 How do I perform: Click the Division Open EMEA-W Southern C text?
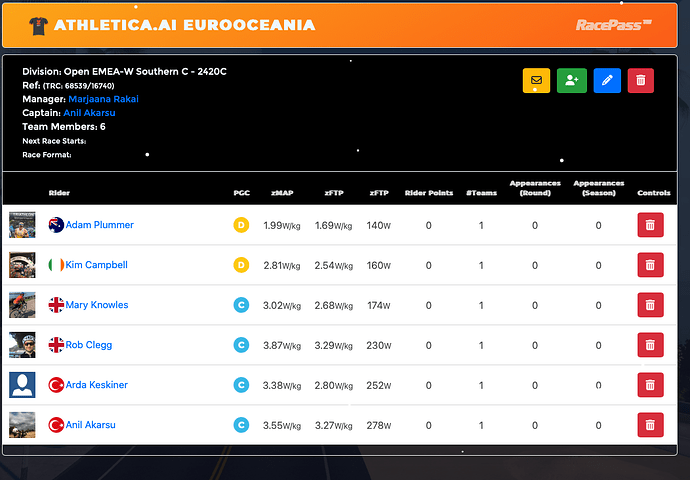tap(125, 71)
